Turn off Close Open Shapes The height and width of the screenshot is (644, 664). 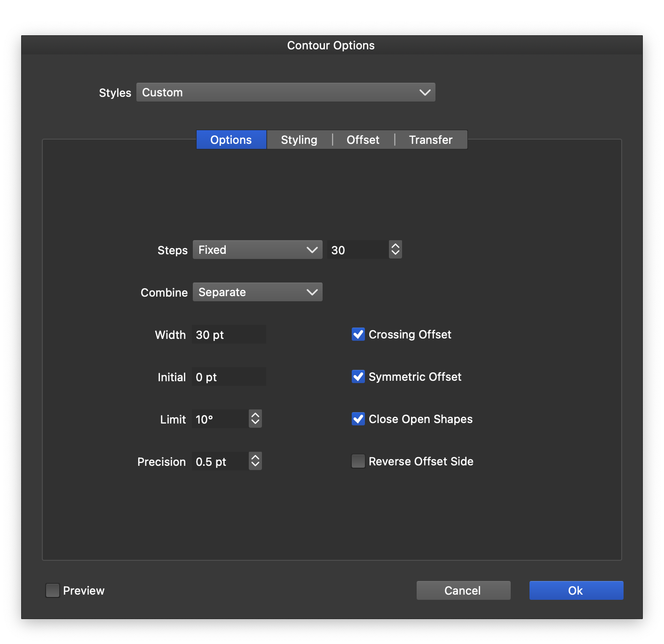(x=358, y=419)
